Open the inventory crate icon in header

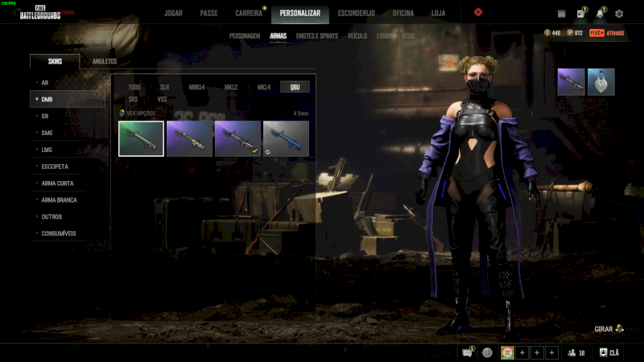[x=582, y=14]
